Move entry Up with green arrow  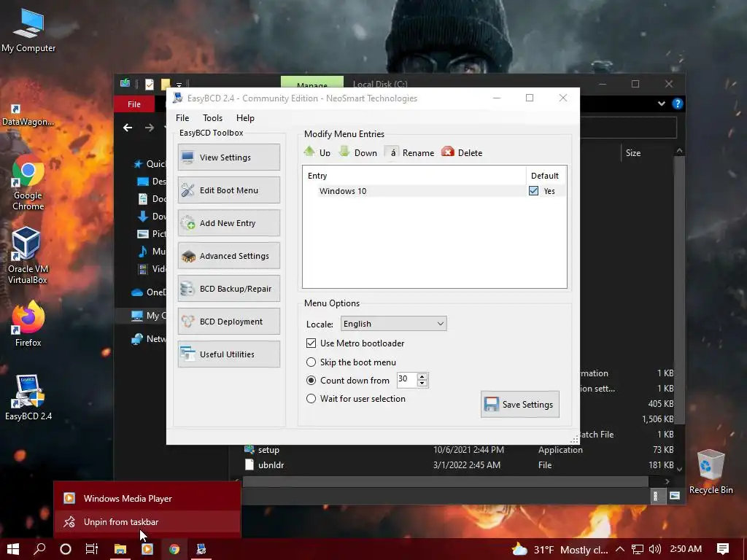pos(317,152)
